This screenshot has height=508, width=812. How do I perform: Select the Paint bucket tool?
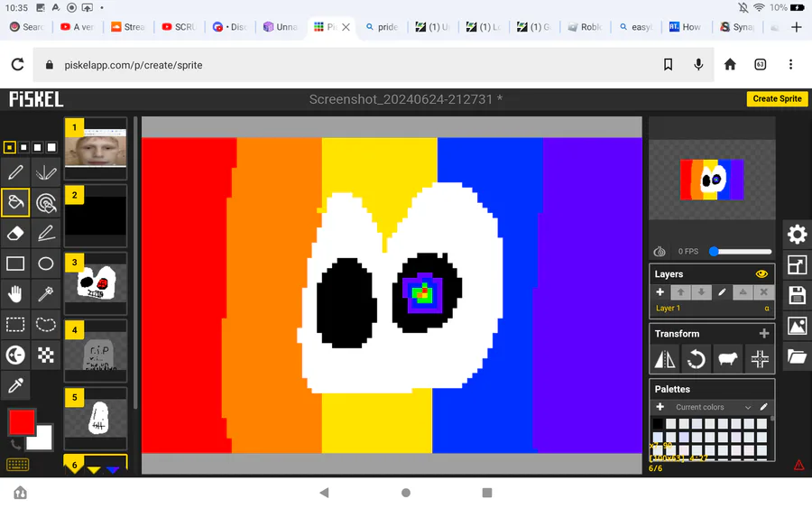coord(15,203)
